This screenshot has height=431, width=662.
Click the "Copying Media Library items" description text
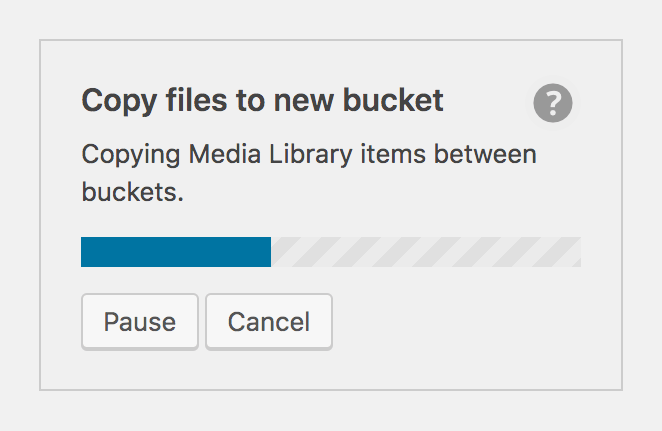click(308, 155)
